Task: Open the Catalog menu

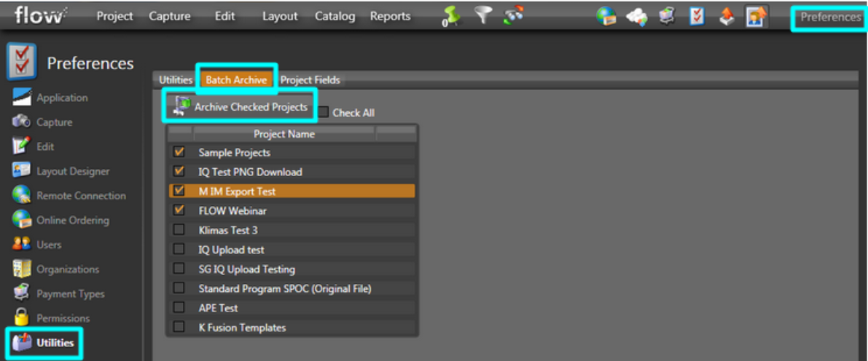Action: 335,17
